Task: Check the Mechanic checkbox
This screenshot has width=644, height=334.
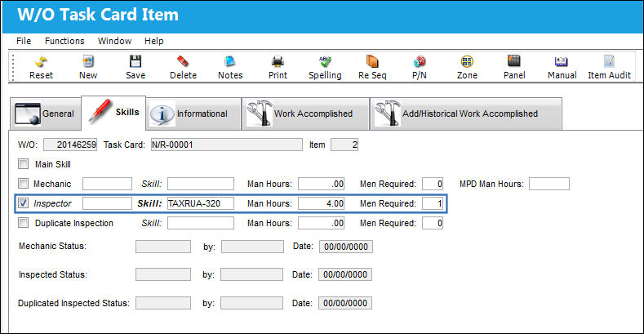Action: click(x=24, y=184)
